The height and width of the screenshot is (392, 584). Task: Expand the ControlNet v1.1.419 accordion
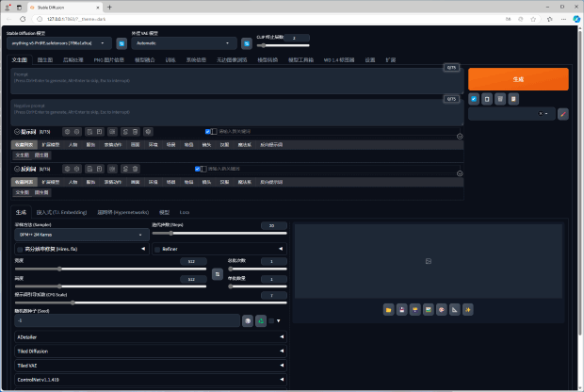(x=151, y=380)
